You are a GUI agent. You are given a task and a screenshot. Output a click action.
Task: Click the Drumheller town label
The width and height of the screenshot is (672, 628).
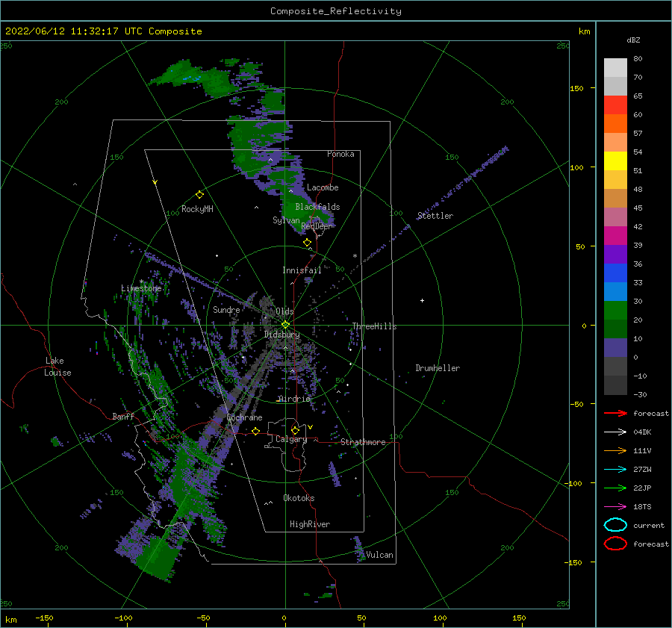(x=438, y=368)
